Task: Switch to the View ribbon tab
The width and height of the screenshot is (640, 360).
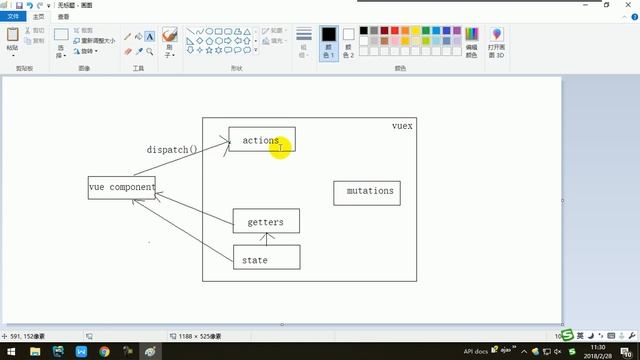Action: click(63, 17)
